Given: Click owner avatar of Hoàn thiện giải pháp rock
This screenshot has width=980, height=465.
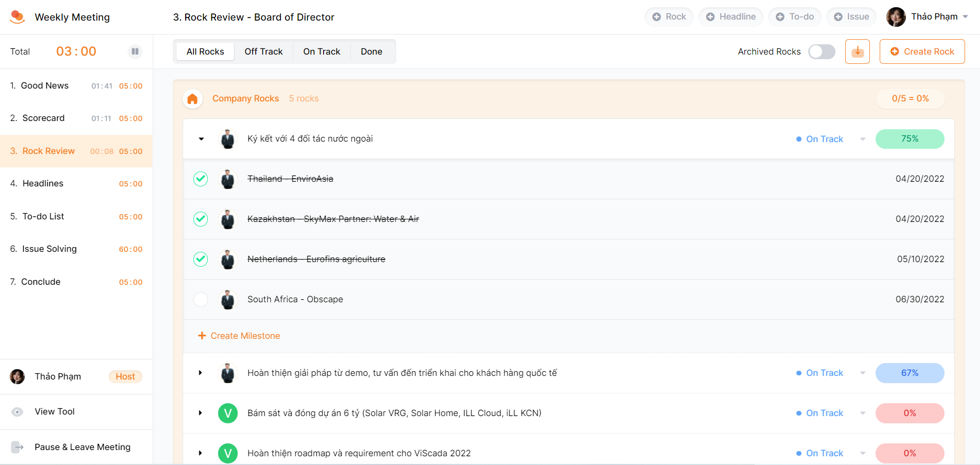Looking at the screenshot, I should click(227, 373).
